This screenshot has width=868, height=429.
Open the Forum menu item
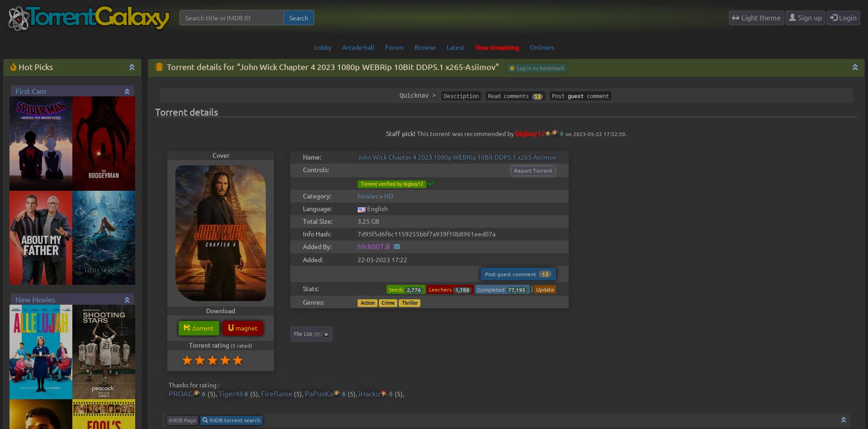pyautogui.click(x=394, y=47)
